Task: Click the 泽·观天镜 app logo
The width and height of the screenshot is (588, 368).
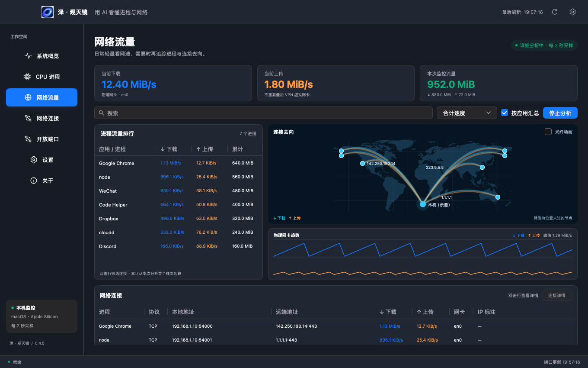Action: click(48, 12)
